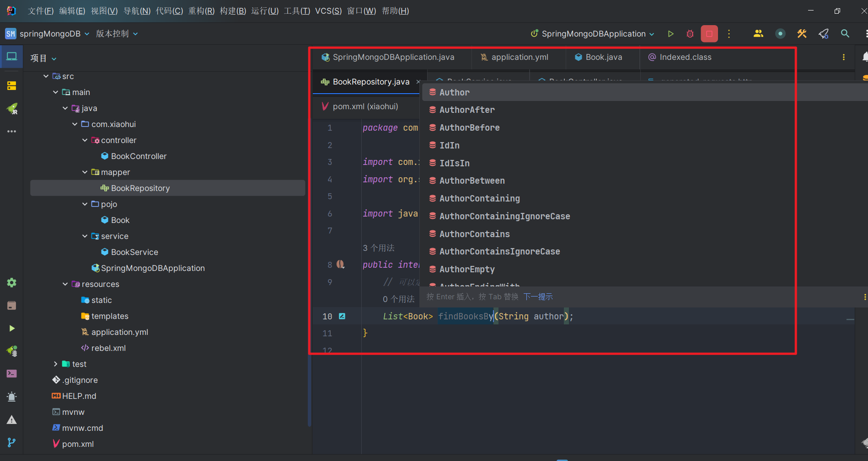Screen dimensions: 868x461
Task: Open the Terminal tool window
Action: pos(11,374)
